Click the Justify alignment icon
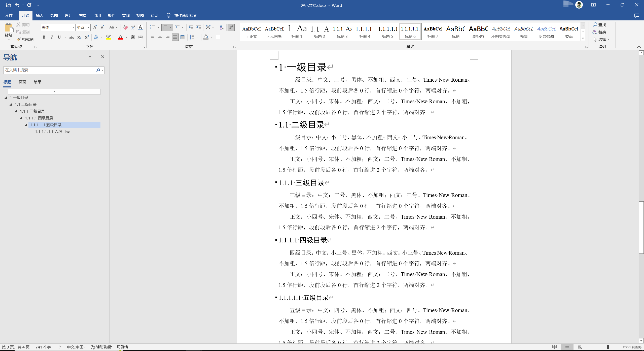This screenshot has width=644, height=351. click(175, 37)
